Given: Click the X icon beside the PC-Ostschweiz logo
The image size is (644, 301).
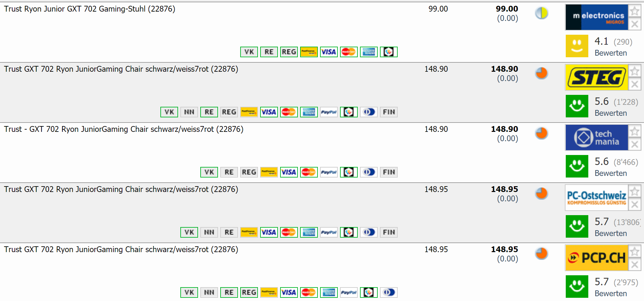Looking at the screenshot, I should [x=635, y=205].
